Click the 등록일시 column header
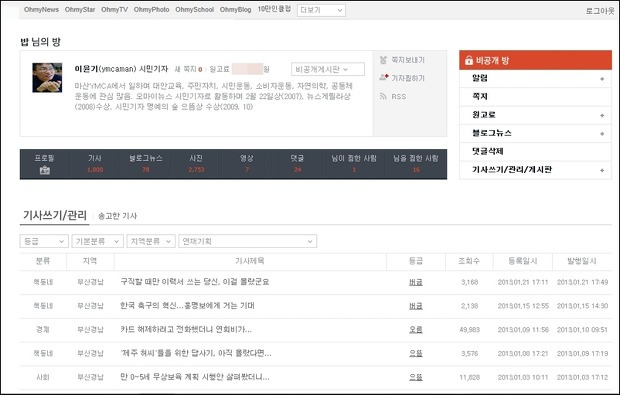 pyautogui.click(x=523, y=261)
